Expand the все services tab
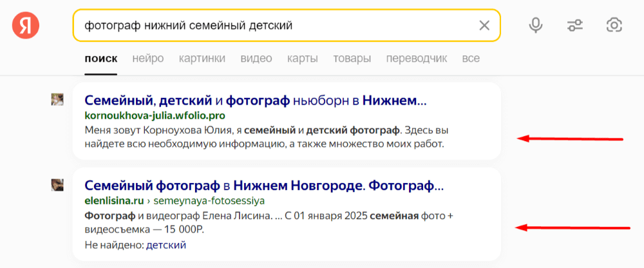Image resolution: width=644 pixels, height=268 pixels. pos(471,59)
